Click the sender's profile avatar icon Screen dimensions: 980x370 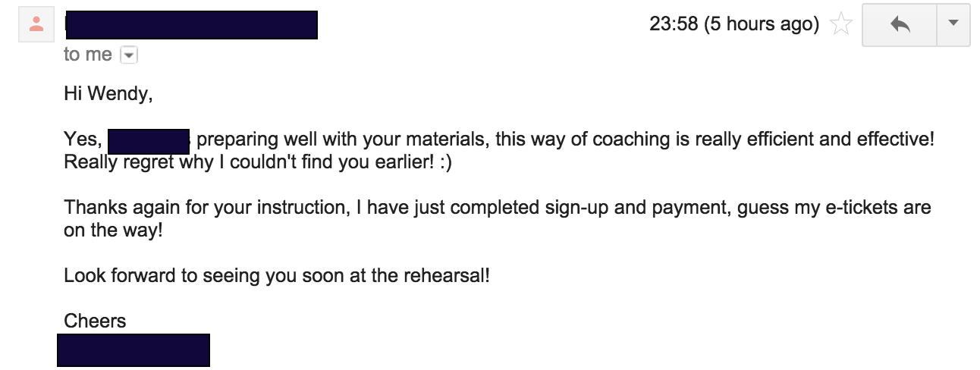(x=35, y=24)
